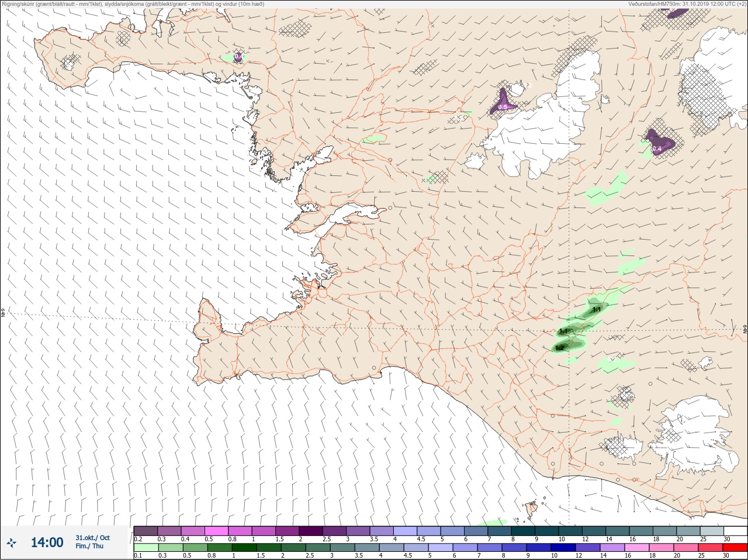Pick the bright pink upper swatch labeled 0.5
The height and width of the screenshot is (560, 748).
coord(216,531)
